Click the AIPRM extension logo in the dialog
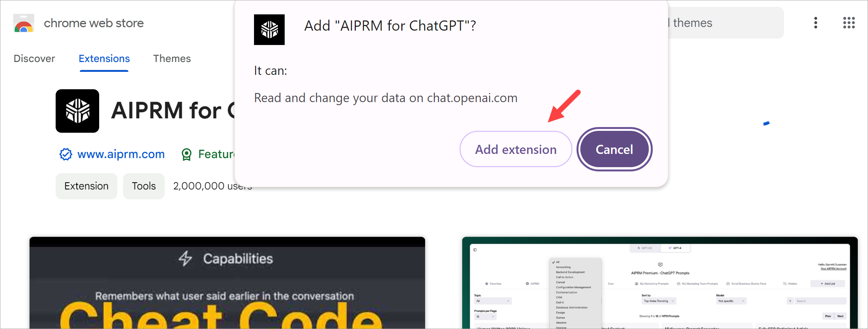The width and height of the screenshot is (868, 329). tap(269, 30)
